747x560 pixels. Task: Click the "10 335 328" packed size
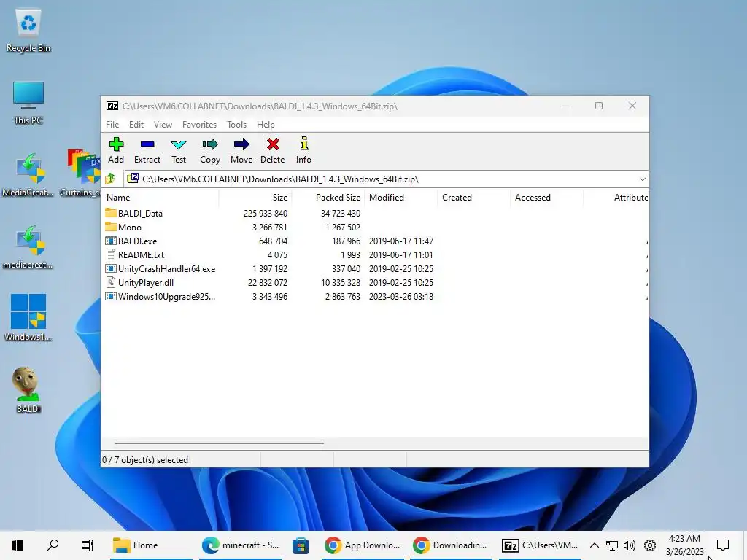(341, 283)
